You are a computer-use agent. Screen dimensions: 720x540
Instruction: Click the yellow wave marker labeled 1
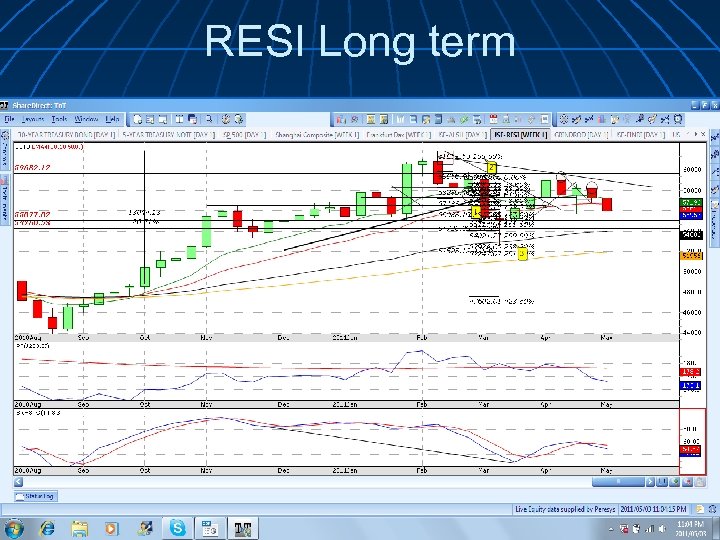pyautogui.click(x=476, y=212)
